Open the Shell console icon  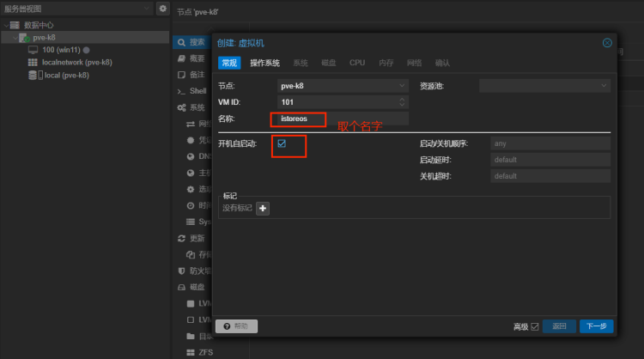[x=181, y=91]
